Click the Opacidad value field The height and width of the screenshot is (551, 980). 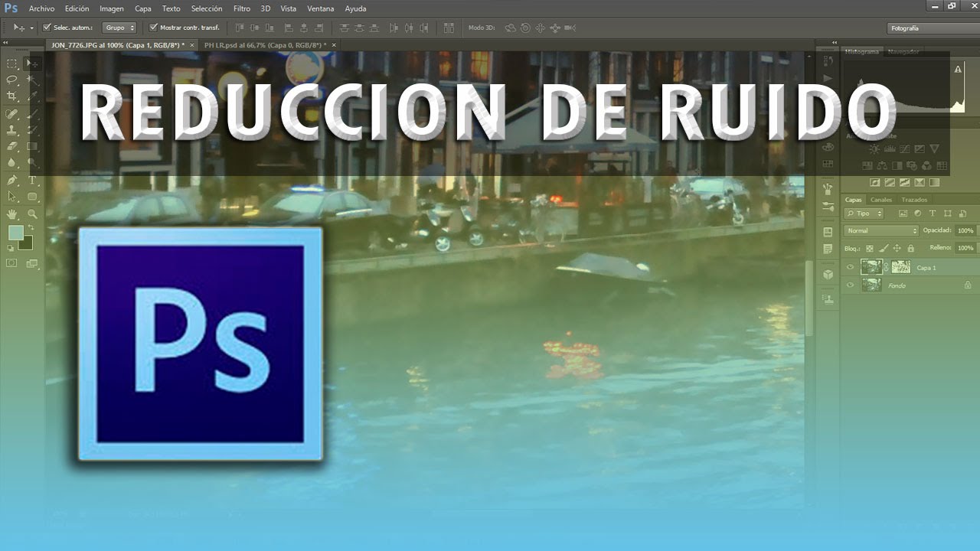(x=965, y=230)
